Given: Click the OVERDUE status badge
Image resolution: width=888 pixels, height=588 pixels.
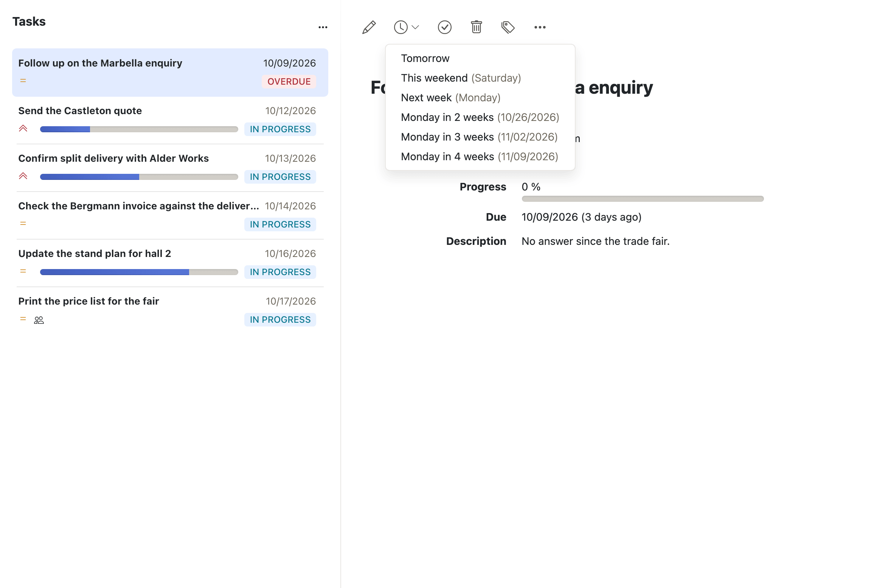Looking at the screenshot, I should [289, 82].
